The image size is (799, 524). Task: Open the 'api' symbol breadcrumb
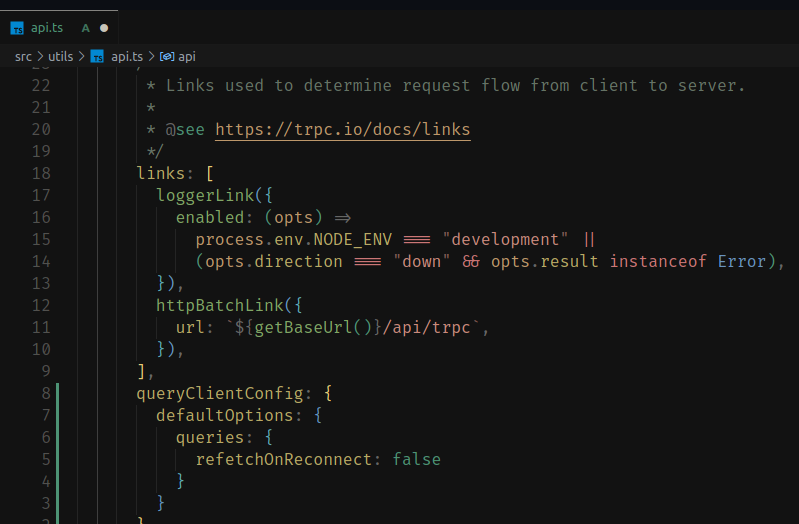point(187,56)
